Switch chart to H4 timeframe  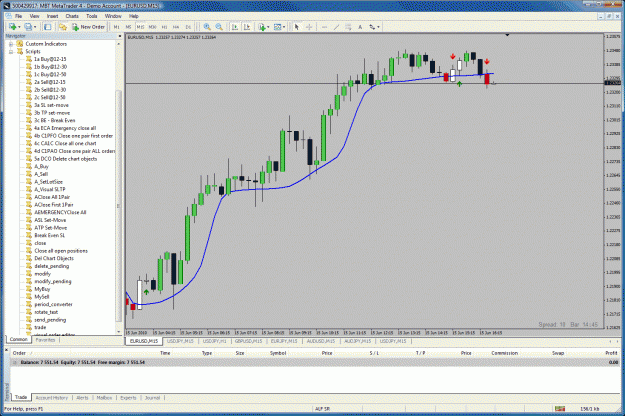click(x=176, y=27)
